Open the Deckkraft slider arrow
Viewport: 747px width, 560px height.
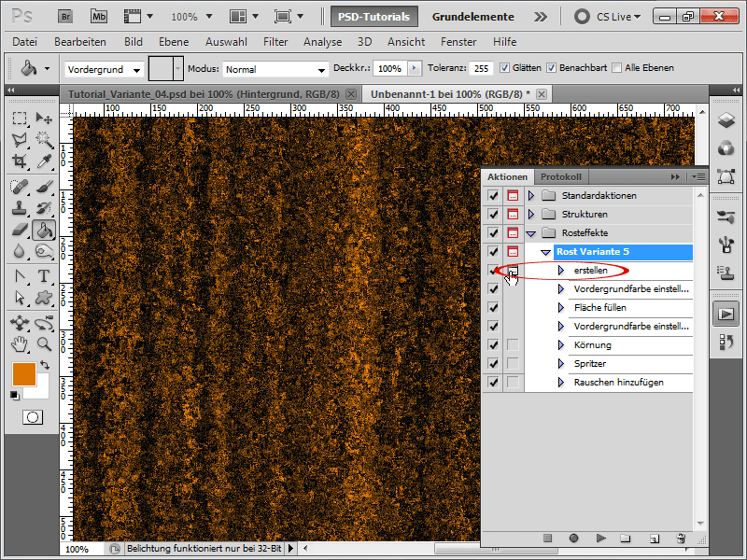[415, 68]
